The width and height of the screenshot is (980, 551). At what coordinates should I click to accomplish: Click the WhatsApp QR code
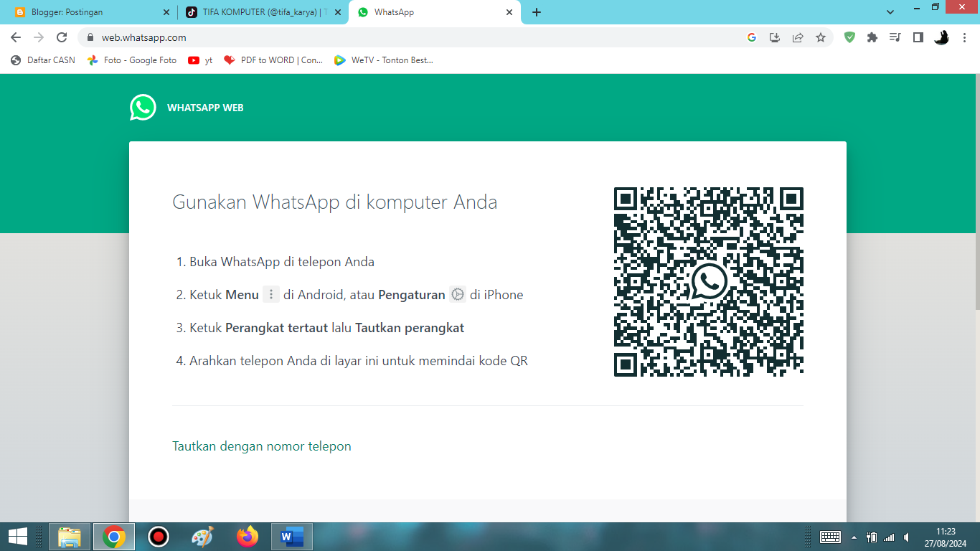point(709,282)
